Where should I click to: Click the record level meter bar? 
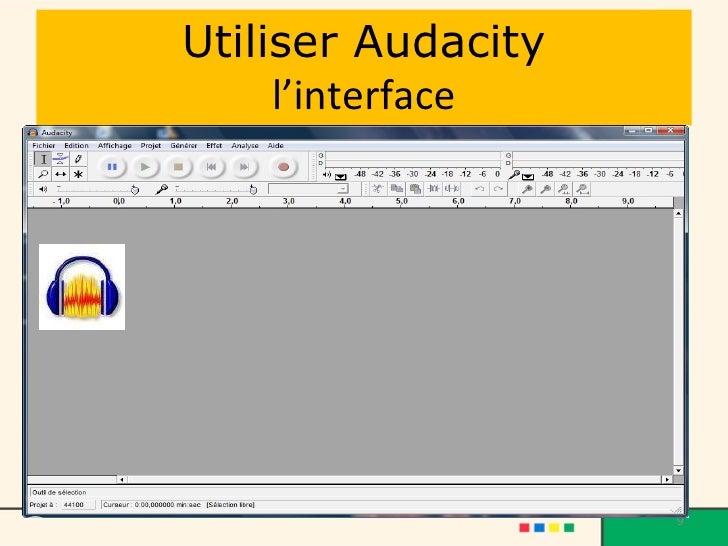tap(598, 159)
